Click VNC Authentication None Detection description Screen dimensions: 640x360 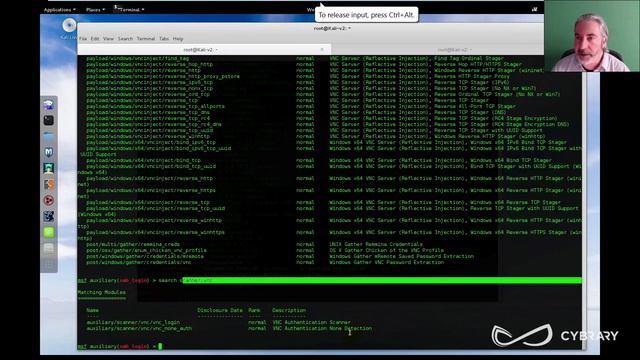click(322, 328)
